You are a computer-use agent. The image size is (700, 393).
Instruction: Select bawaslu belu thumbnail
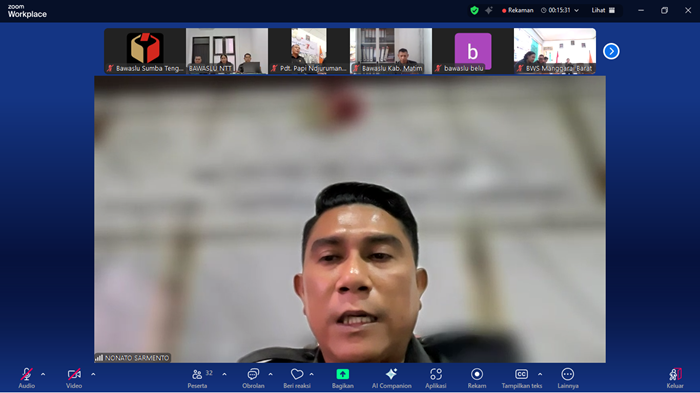473,51
